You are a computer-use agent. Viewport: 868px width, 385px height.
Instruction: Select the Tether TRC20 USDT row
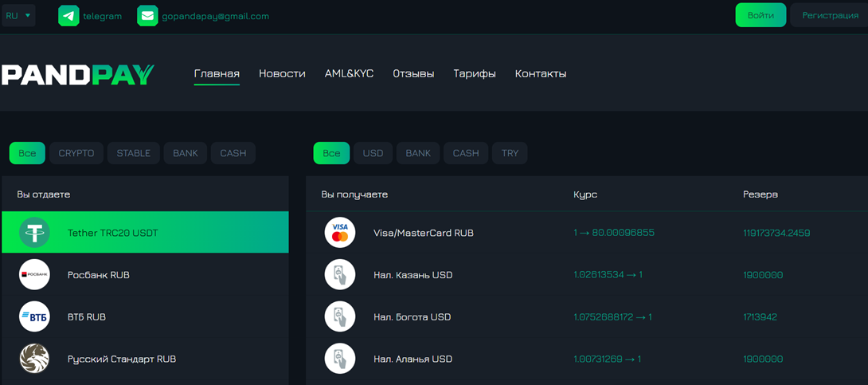point(145,232)
